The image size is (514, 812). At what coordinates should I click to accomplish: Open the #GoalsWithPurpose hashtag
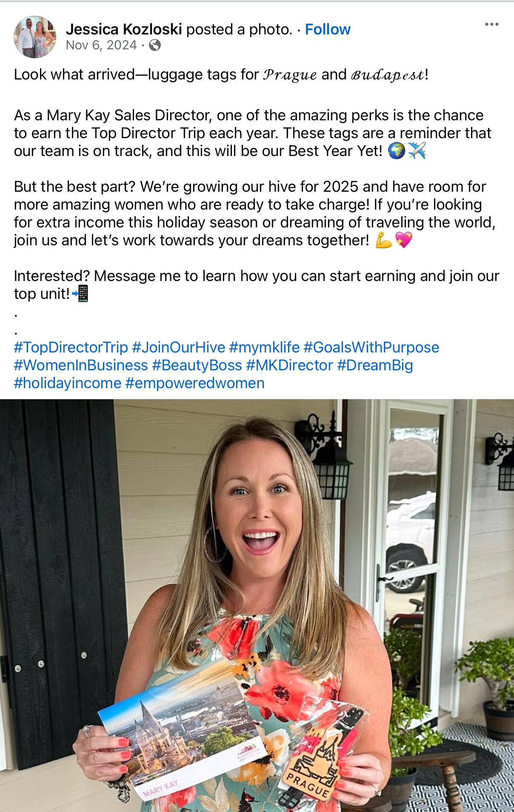tap(371, 347)
